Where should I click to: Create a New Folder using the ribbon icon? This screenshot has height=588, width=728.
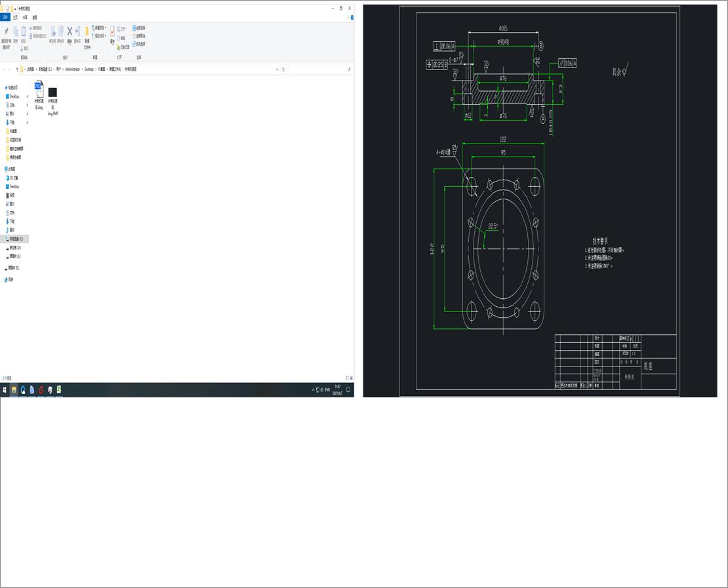[87, 33]
